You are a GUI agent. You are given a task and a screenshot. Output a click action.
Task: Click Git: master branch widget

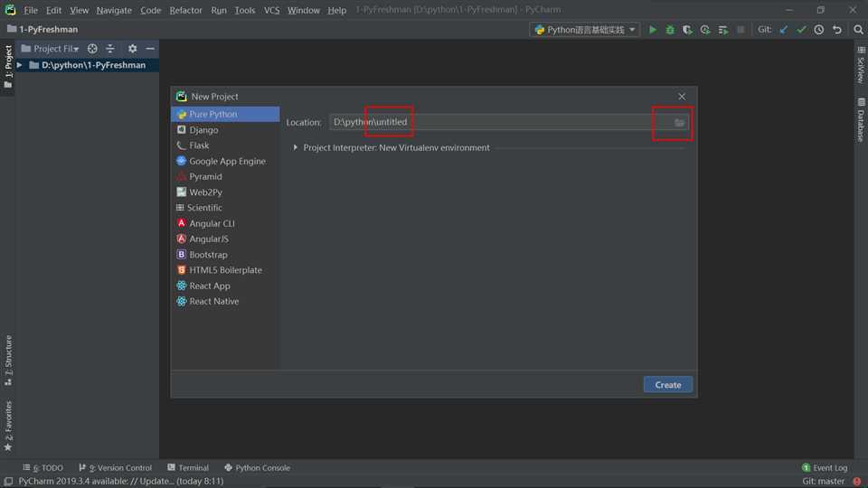pos(823,482)
